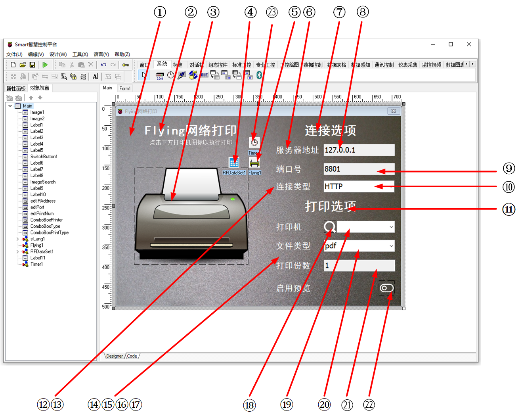Select the COM port component icon
Viewport: 522px width, 420px height.
click(160, 75)
